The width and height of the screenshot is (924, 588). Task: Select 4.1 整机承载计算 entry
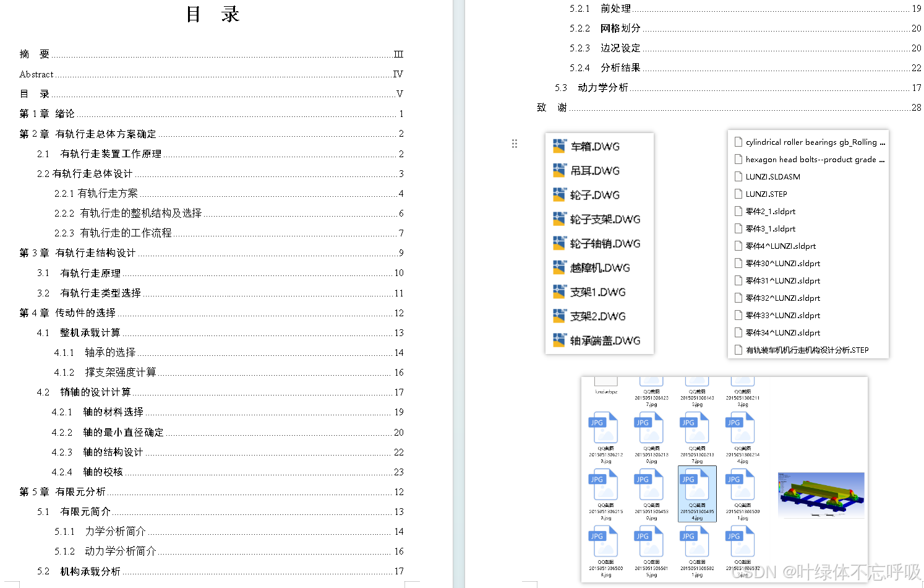[220, 332]
